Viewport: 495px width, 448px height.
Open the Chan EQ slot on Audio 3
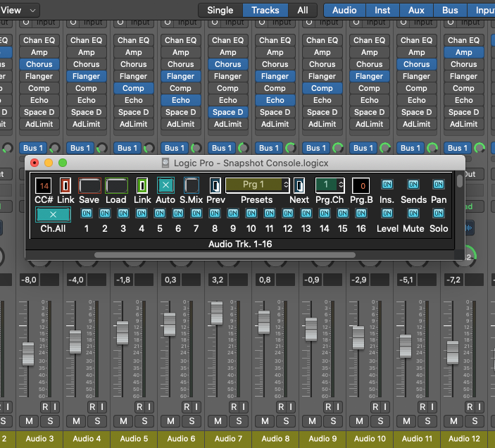click(x=39, y=40)
